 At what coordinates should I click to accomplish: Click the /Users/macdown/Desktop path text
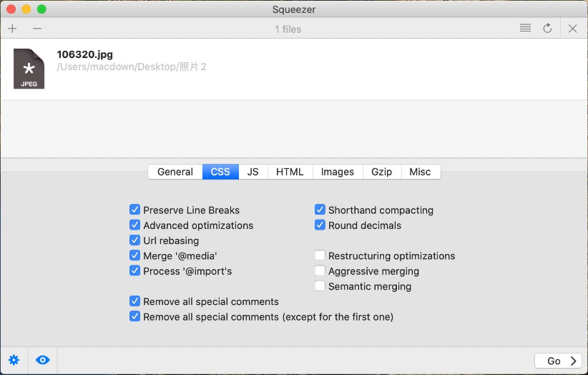(131, 67)
